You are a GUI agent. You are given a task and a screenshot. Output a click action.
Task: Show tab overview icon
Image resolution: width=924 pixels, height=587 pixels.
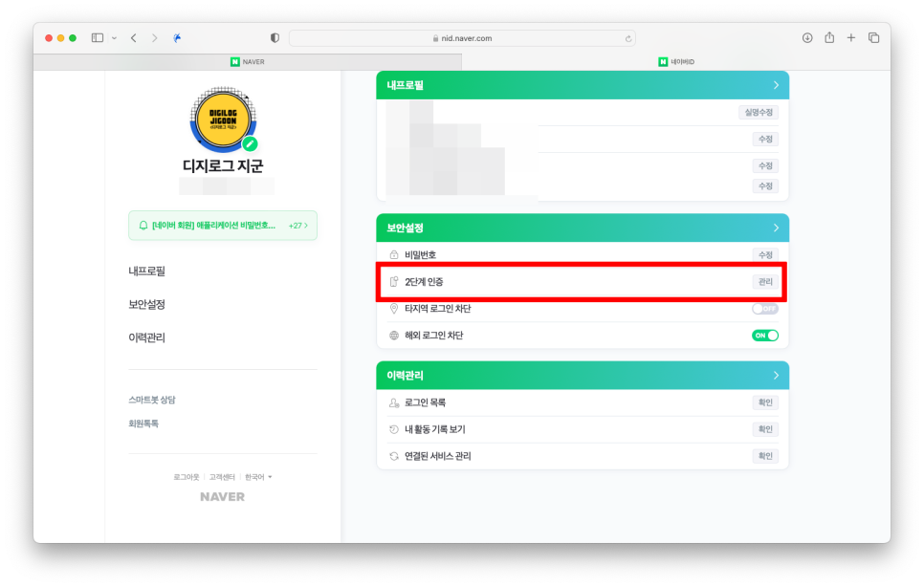click(874, 37)
